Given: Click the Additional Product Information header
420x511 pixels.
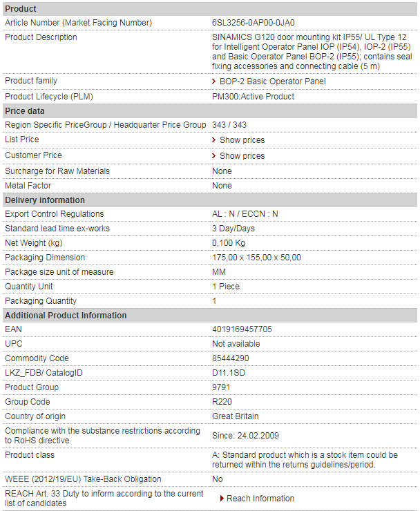Looking at the screenshot, I should point(210,316).
